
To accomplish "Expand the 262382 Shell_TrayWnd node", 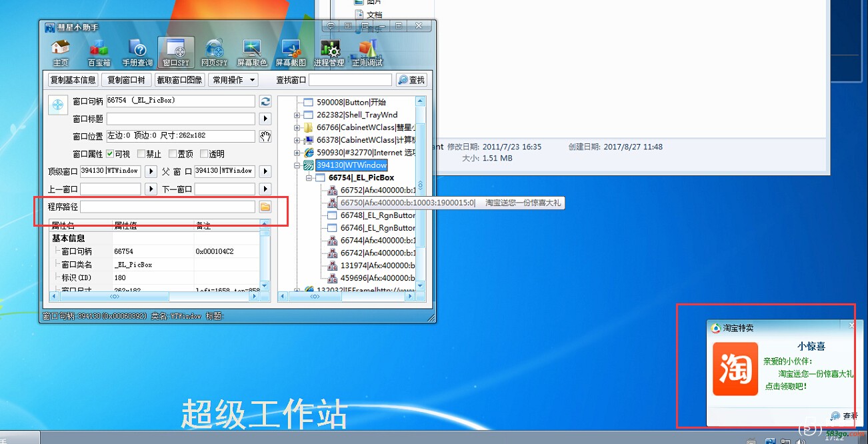I will pos(297,115).
